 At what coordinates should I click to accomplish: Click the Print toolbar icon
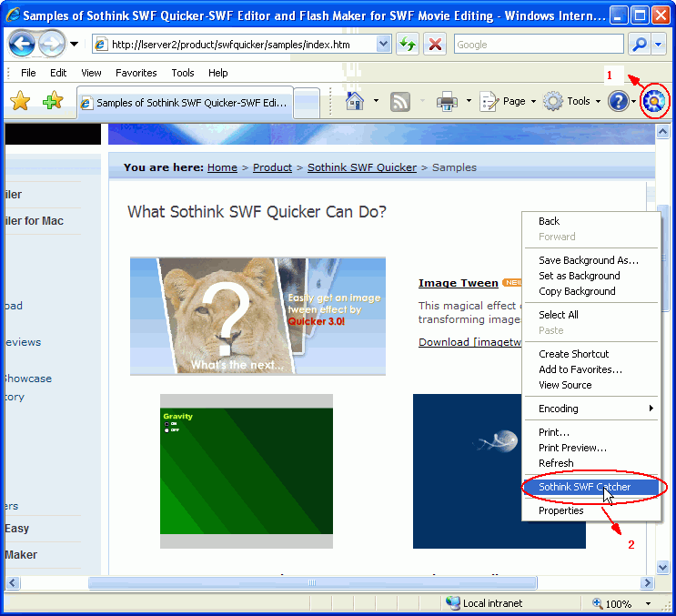click(x=447, y=102)
